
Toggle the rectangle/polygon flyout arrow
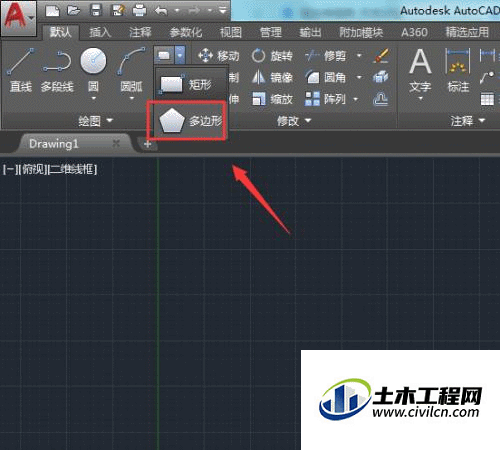180,55
